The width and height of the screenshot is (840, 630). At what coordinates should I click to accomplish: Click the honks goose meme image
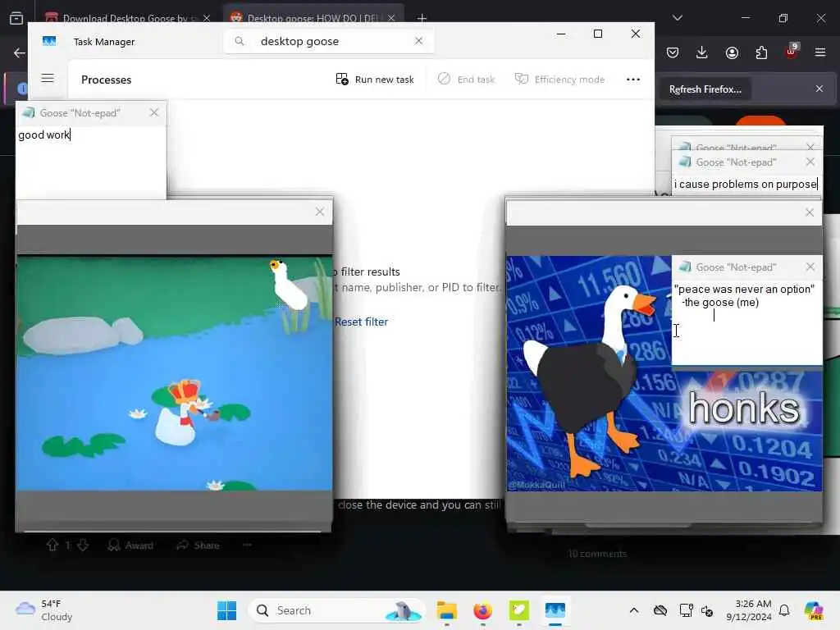point(664,373)
